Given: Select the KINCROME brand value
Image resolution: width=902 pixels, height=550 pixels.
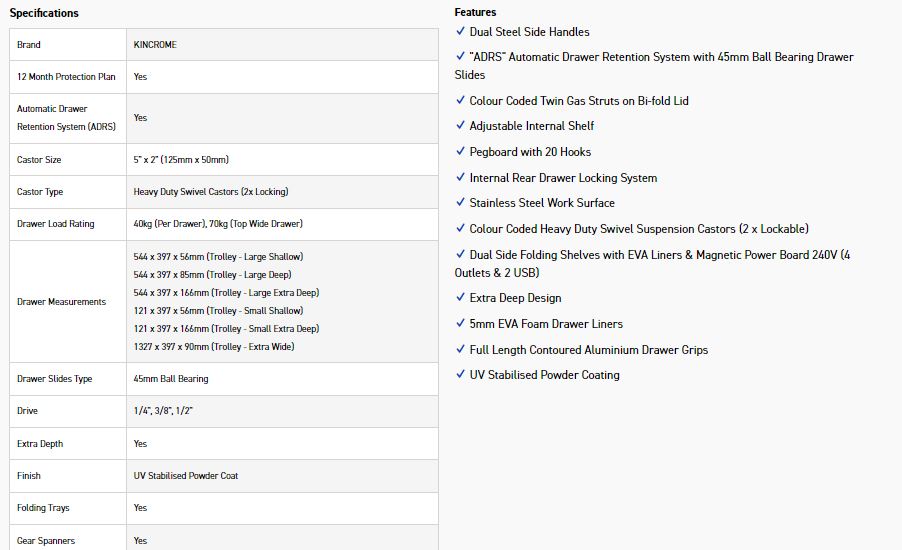Looking at the screenshot, I should 154,45.
